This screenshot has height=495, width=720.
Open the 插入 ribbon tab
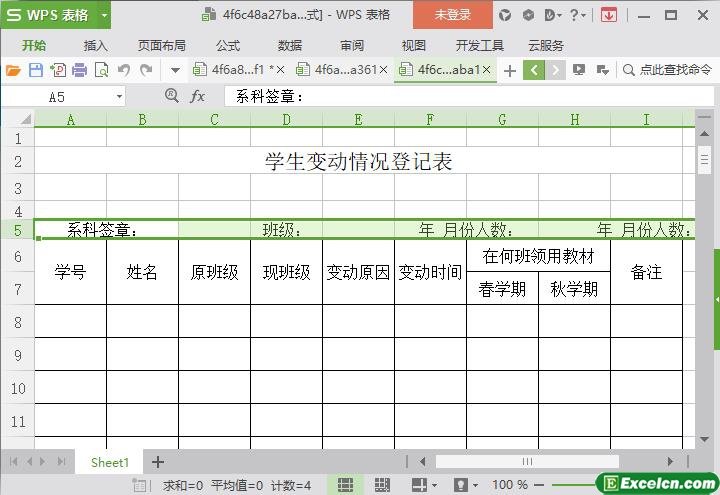95,45
